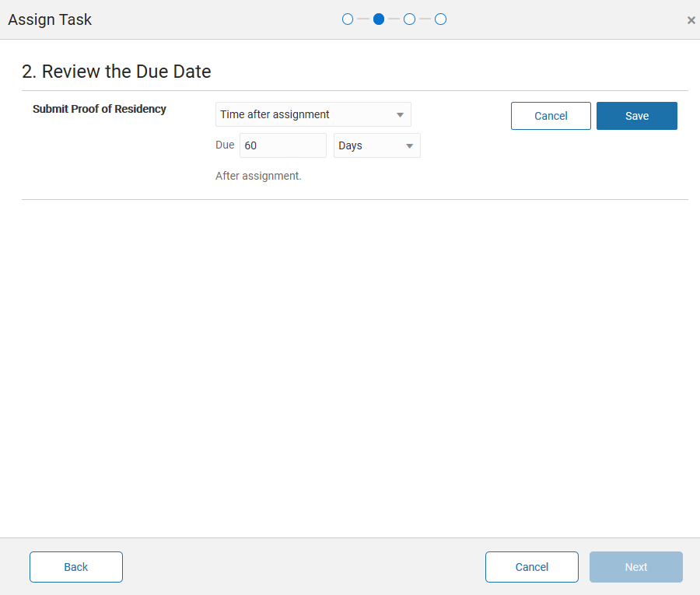Screen dimensions: 700x595
Task: Click the 'Assign Task' dialog title
Action: tap(50, 20)
